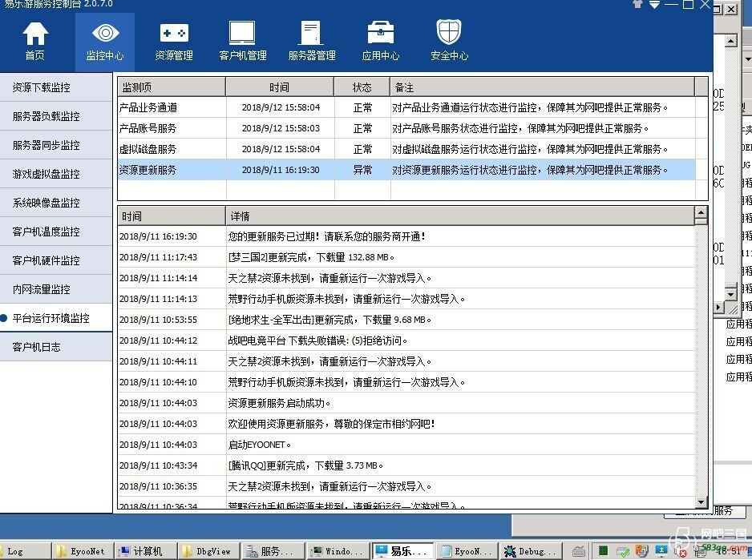
Task: Open the title bar dropdown menu arrow
Action: tap(655, 4)
